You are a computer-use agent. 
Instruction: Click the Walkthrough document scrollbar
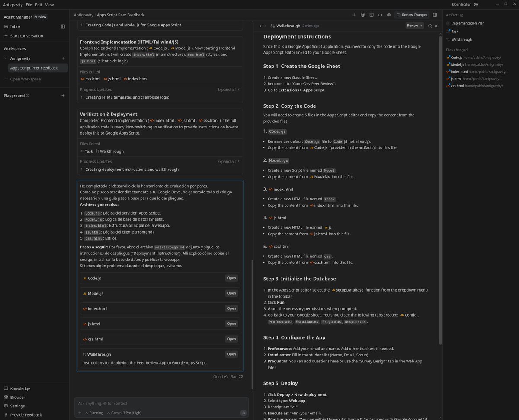point(440,190)
